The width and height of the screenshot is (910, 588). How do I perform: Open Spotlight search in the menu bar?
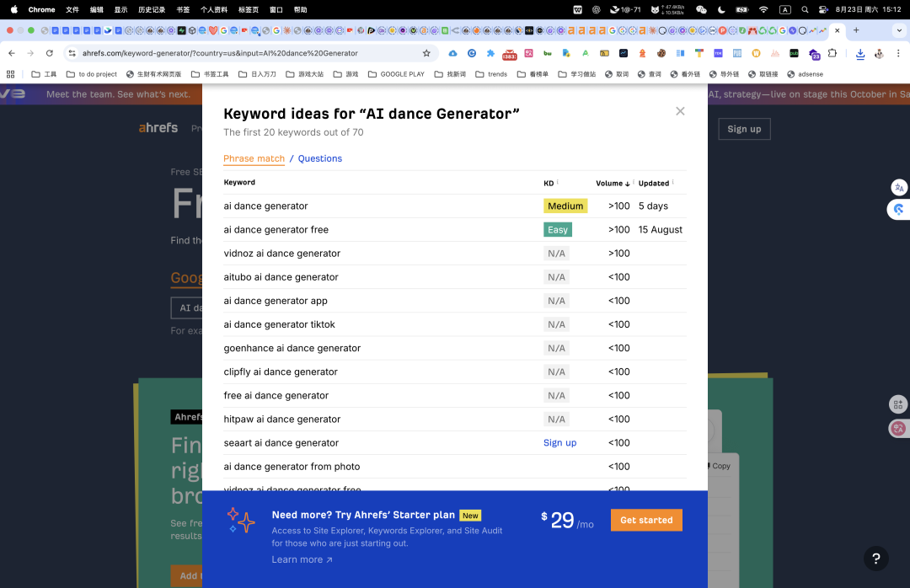(805, 9)
